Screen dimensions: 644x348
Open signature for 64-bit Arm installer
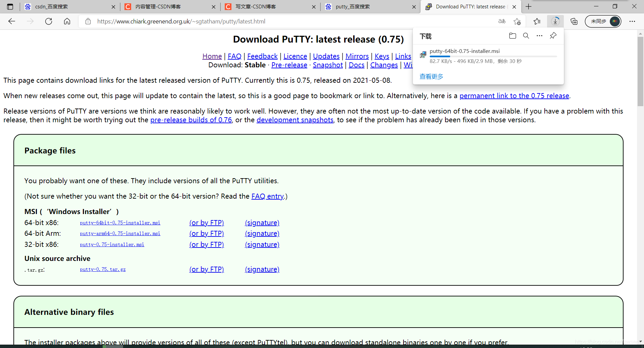coord(262,233)
